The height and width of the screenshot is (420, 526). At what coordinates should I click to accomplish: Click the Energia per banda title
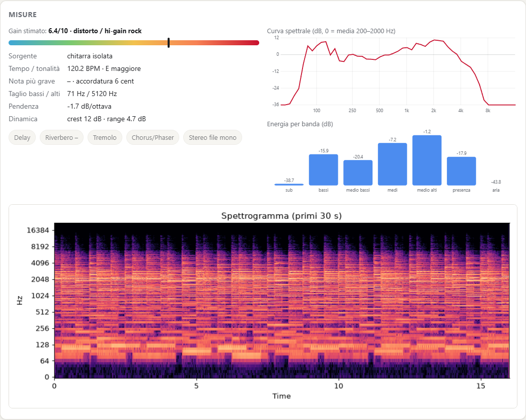pos(300,124)
